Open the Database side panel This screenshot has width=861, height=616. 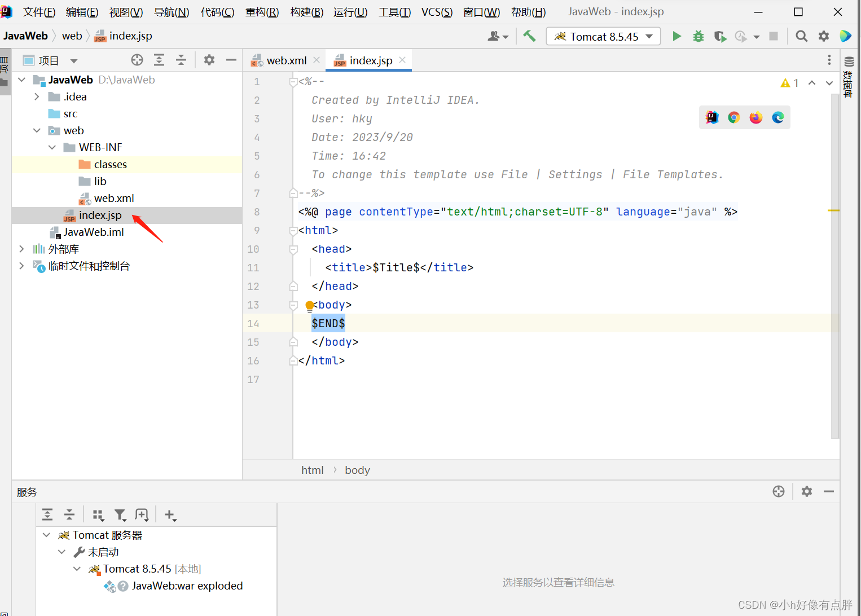(x=849, y=76)
